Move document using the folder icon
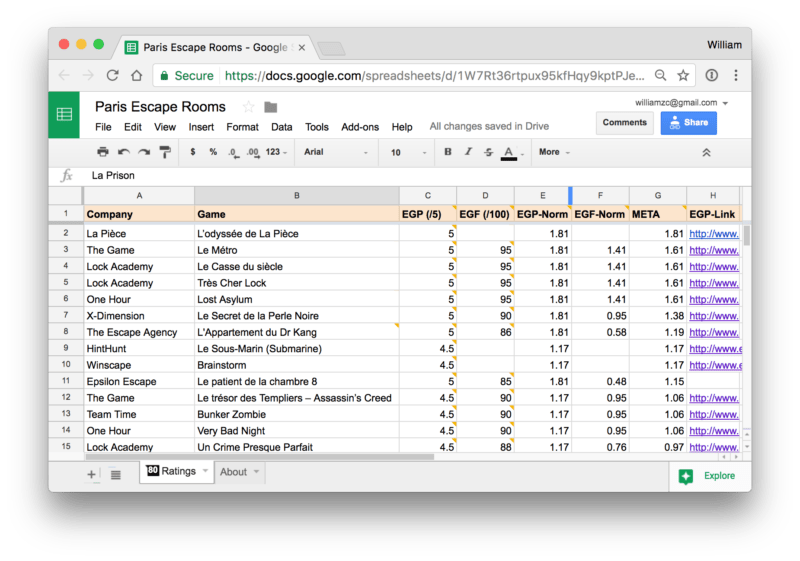Image resolution: width=800 pixels, height=561 pixels. pos(270,107)
